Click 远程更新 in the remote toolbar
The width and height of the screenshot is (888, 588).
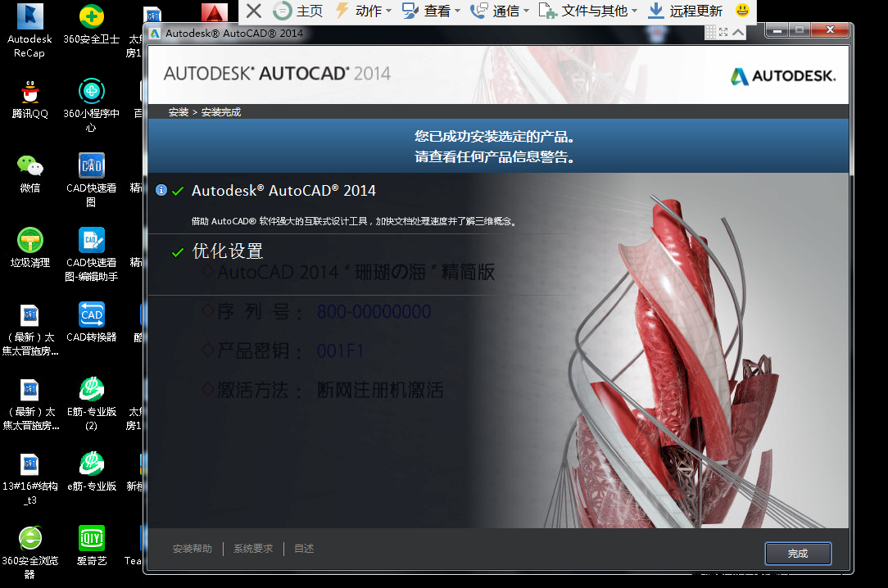pyautogui.click(x=686, y=11)
